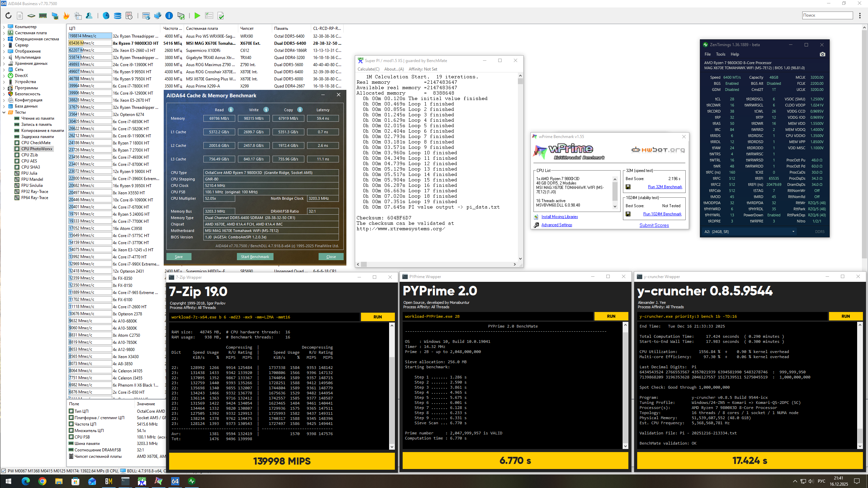Click the blue info toolbar icon
The width and height of the screenshot is (868, 488).
coord(169,16)
